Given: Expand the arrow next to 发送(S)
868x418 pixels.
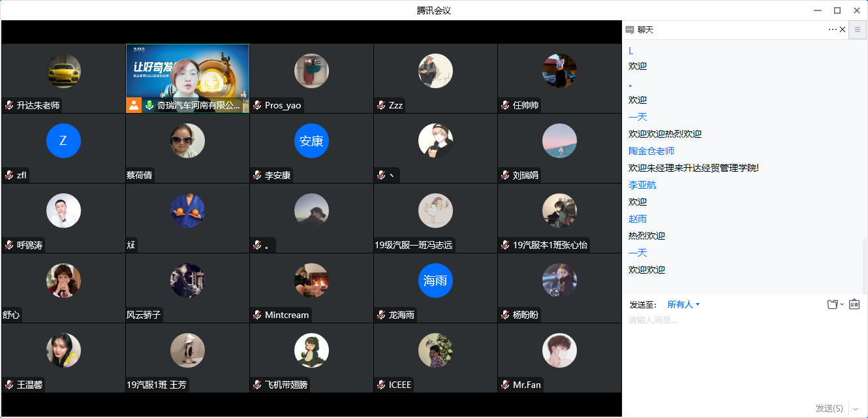Looking at the screenshot, I should (x=856, y=409).
